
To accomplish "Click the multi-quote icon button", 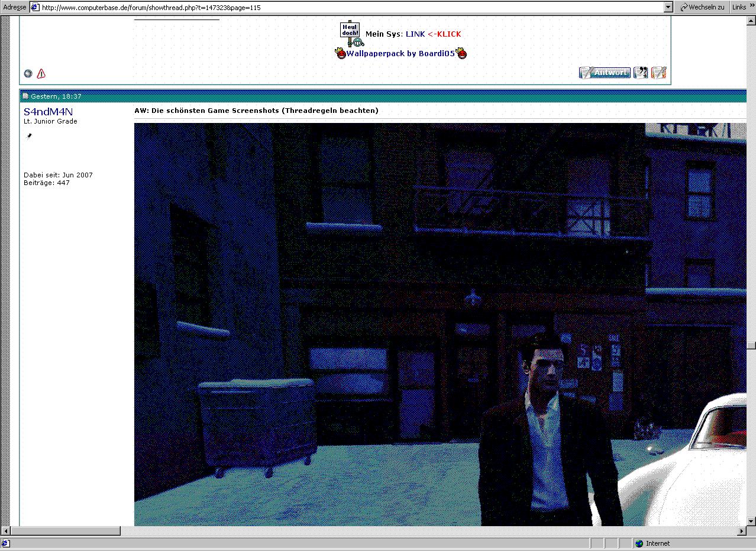I will [x=641, y=72].
